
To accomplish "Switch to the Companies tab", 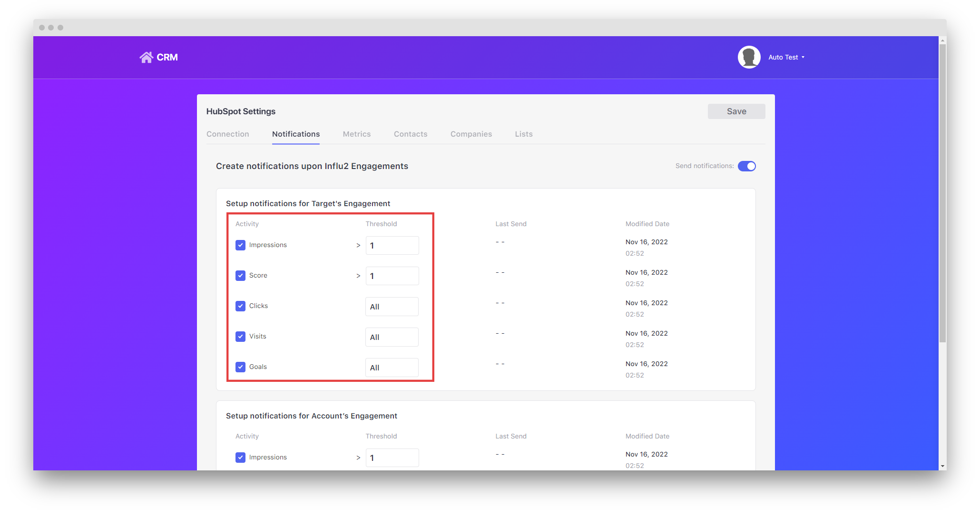I will click(x=471, y=134).
